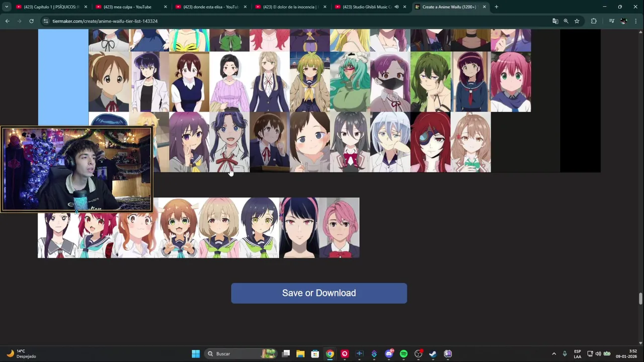Image resolution: width=644 pixels, height=362 pixels.
Task: Select the dark green-haired girl leaning on hand
Action: 430,82
